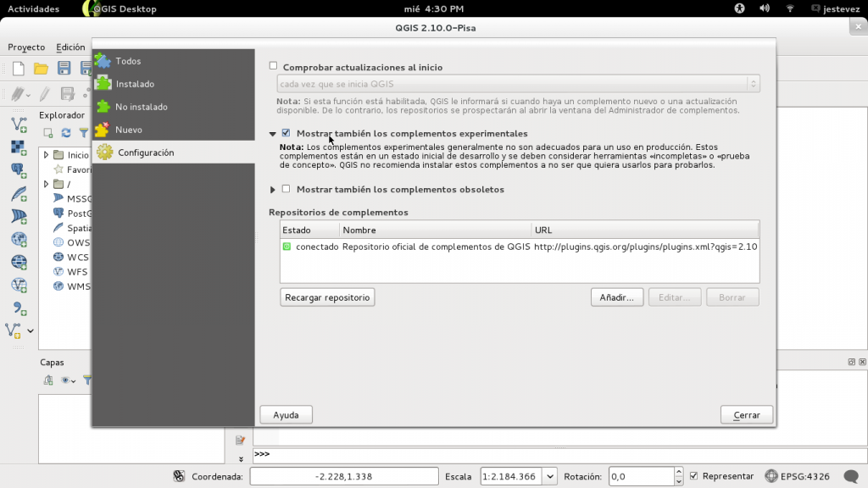This screenshot has height=488, width=868.
Task: Click Recargar repositorio button
Action: [x=327, y=297]
